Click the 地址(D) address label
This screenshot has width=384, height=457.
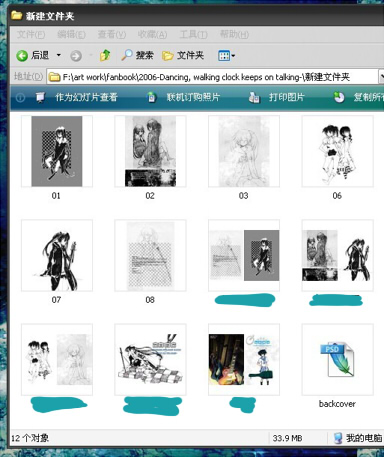click(29, 77)
